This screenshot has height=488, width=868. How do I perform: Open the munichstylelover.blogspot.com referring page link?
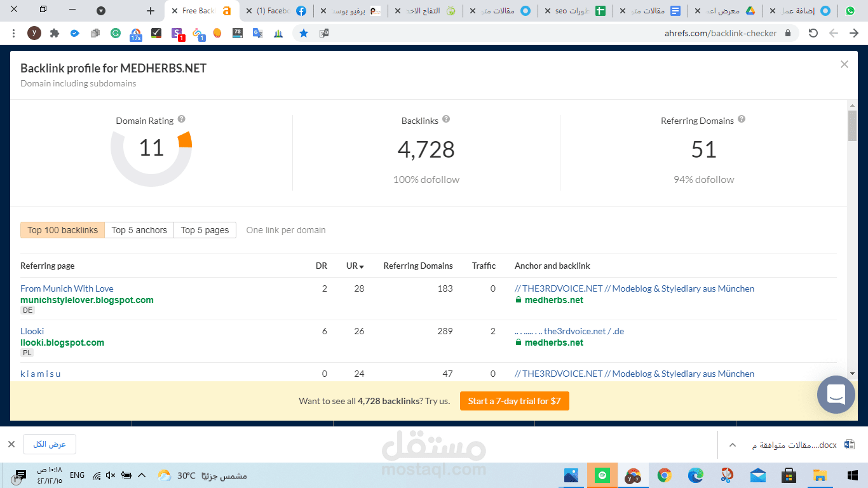[x=86, y=299]
